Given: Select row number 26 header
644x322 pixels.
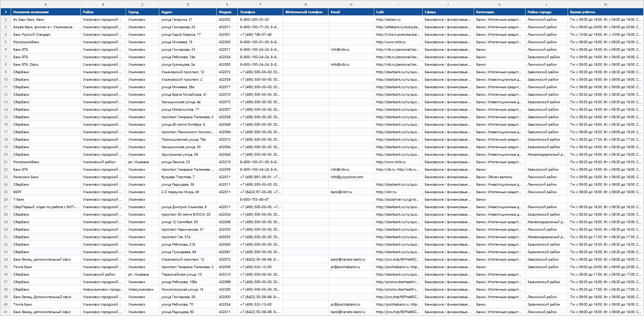Looking at the screenshot, I should point(5,200).
